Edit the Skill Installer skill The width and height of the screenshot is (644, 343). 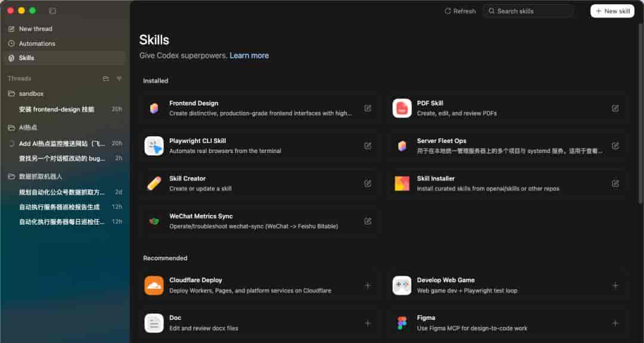[x=615, y=183]
